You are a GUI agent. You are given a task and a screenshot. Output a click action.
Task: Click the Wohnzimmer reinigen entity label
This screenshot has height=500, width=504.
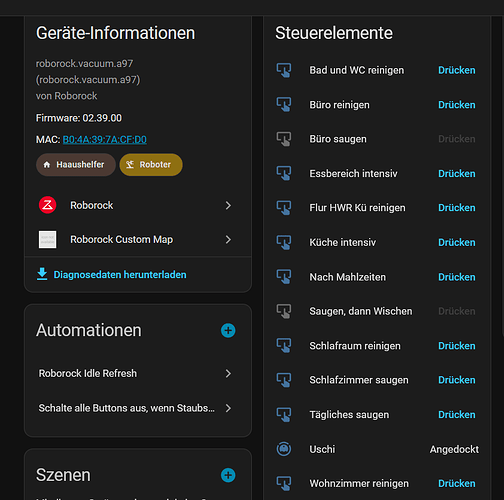pyautogui.click(x=359, y=484)
